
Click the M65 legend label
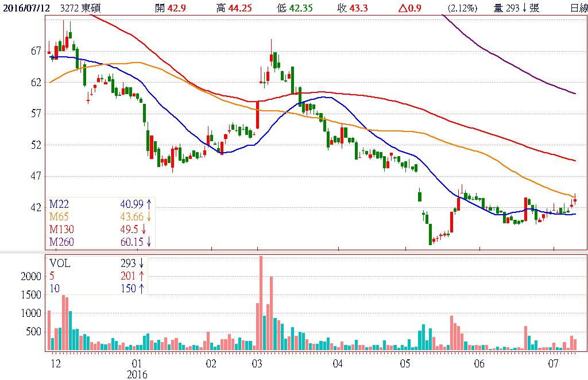pyautogui.click(x=59, y=216)
